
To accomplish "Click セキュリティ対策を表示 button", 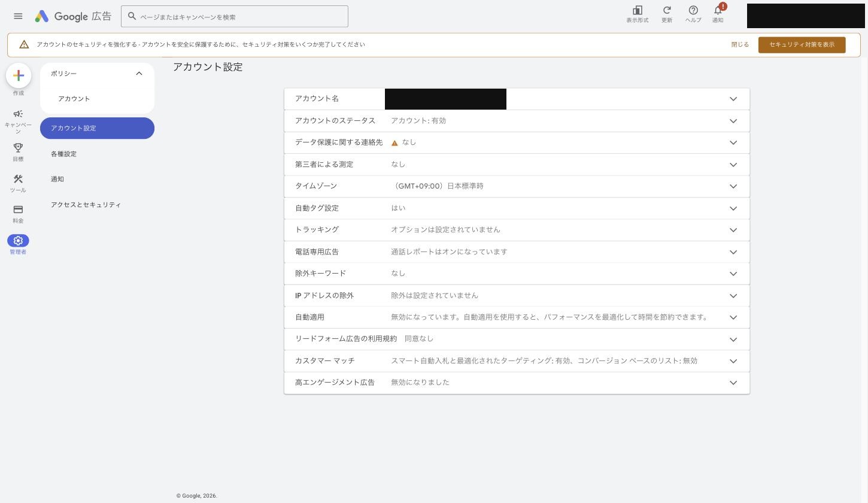I will (x=802, y=45).
